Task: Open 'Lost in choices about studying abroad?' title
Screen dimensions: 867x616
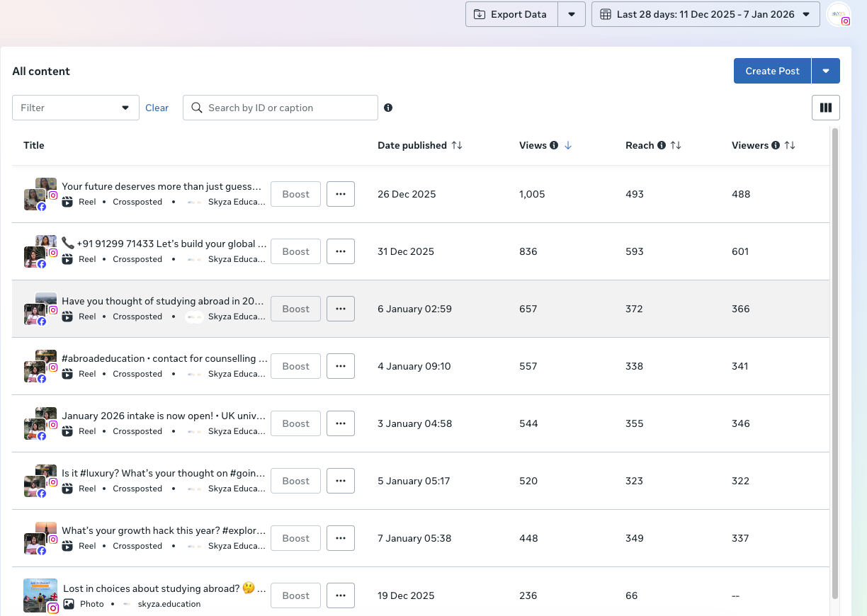Action: click(164, 588)
